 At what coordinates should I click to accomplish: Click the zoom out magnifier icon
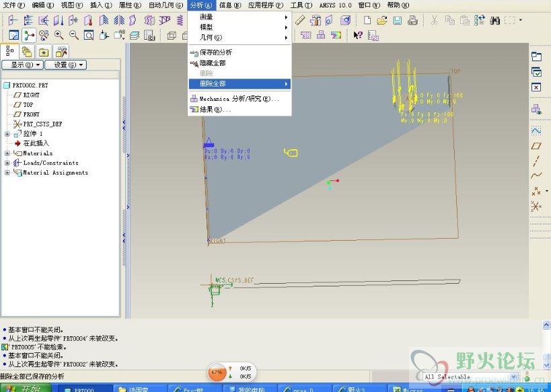73,35
